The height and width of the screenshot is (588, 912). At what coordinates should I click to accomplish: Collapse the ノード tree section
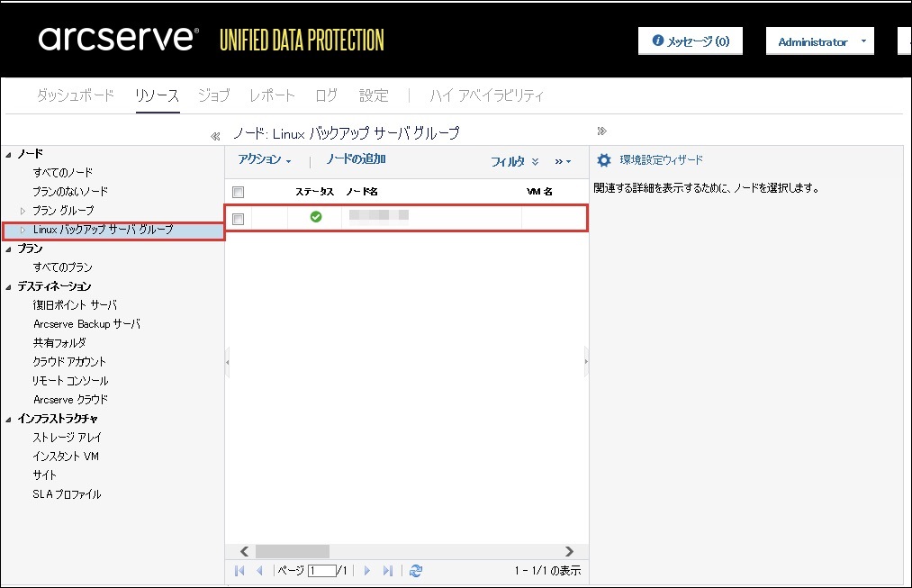click(8, 154)
